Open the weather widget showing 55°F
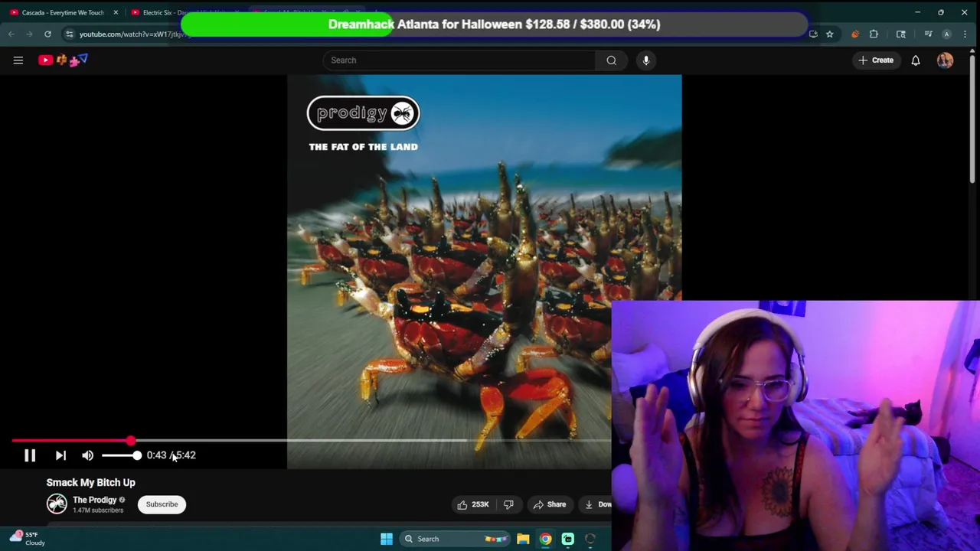Viewport: 980px width, 551px height. coord(28,539)
